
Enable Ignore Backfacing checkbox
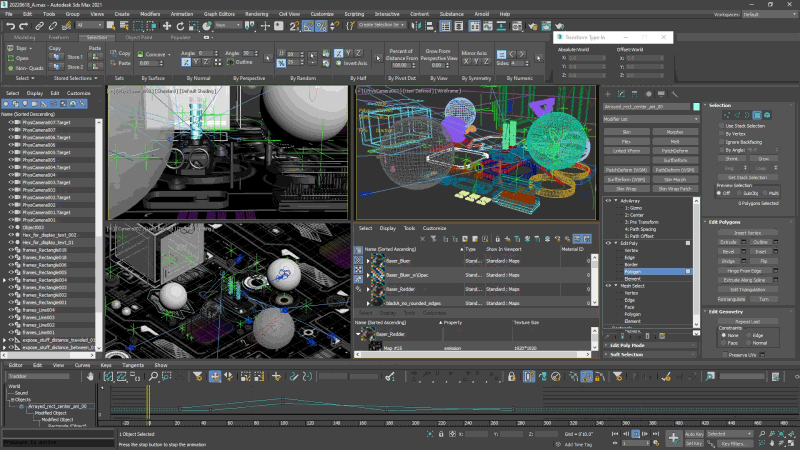721,142
